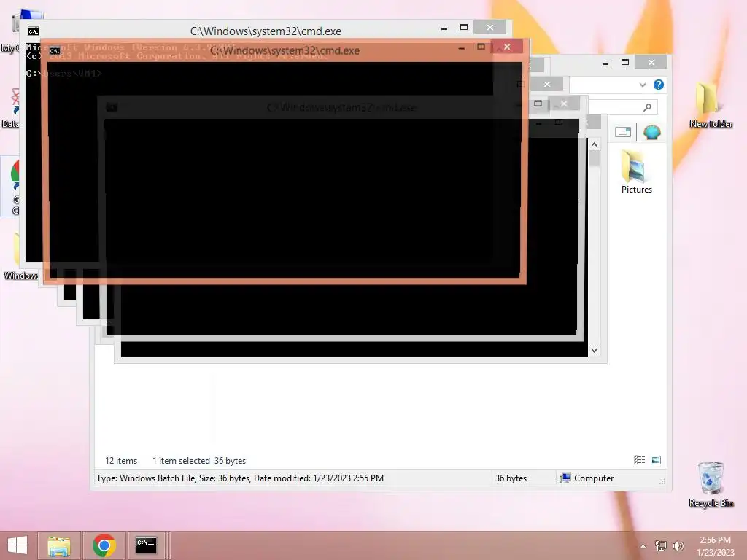Switch Explorer to details view
This screenshot has width=747, height=560.
(x=639, y=460)
